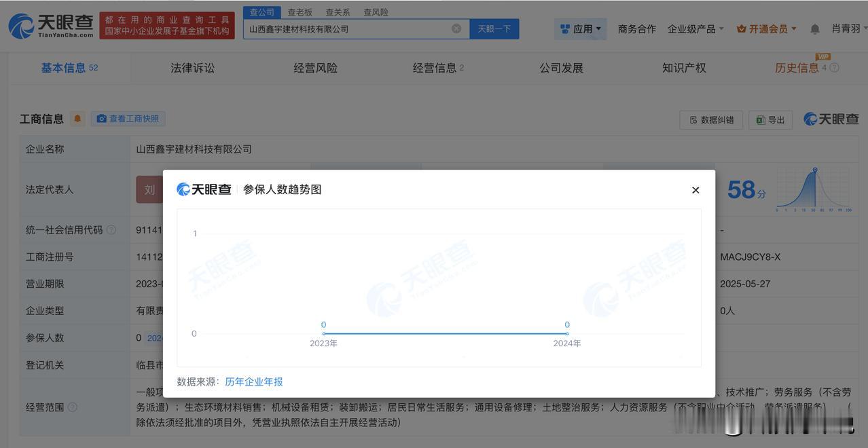
Task: Click the score distribution curve chart
Action: coord(814,190)
